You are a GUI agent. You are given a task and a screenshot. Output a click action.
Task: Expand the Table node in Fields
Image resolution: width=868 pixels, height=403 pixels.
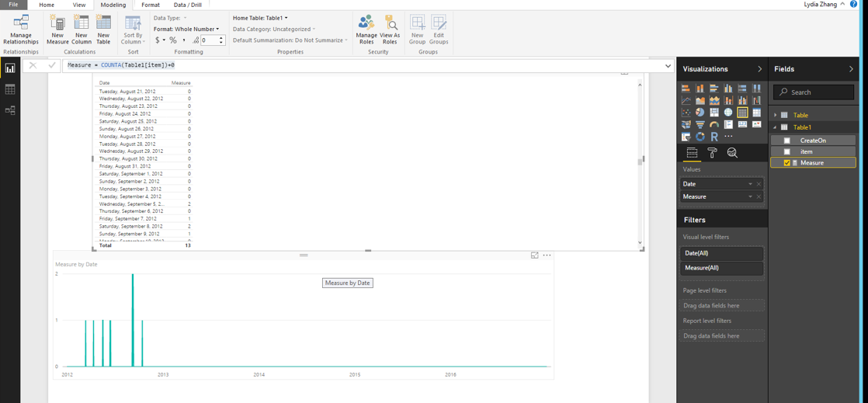(x=776, y=115)
